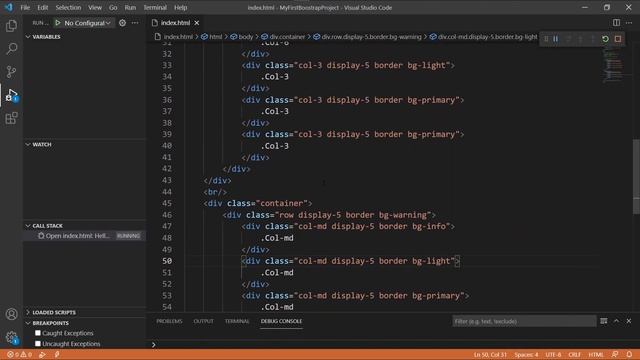This screenshot has width=640, height=360.
Task: Open the errors and warnings status item
Action: point(19,355)
